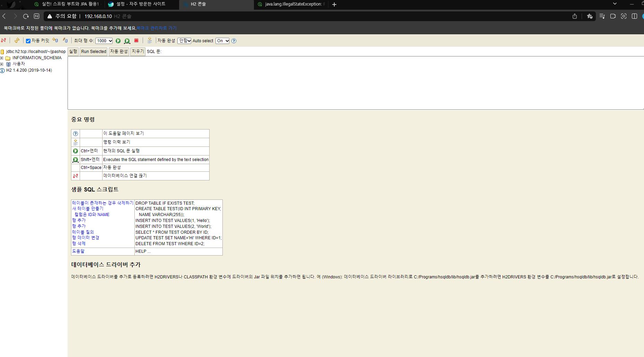644x357 pixels.
Task: Click the 도움말 link in sample table
Action: 78,251
